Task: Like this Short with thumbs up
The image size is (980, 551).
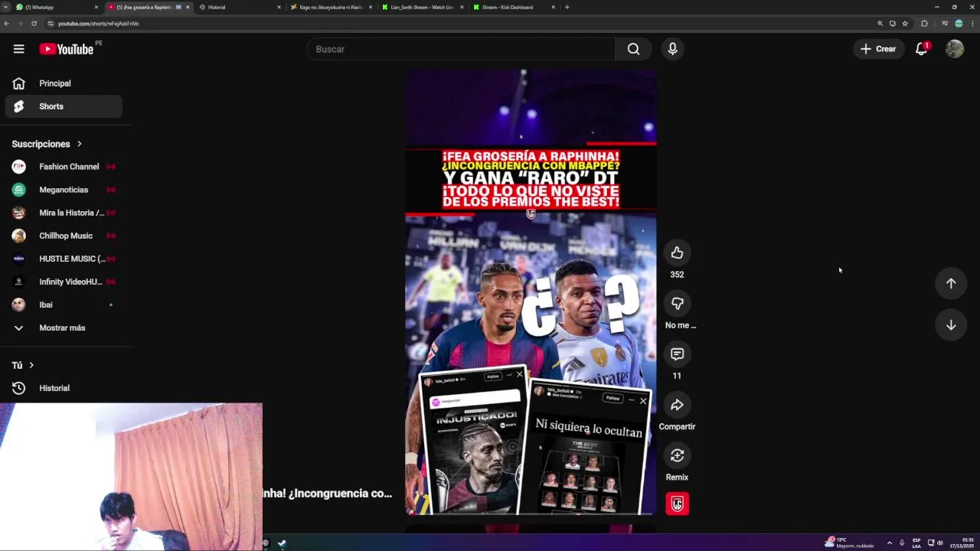Action: [677, 253]
